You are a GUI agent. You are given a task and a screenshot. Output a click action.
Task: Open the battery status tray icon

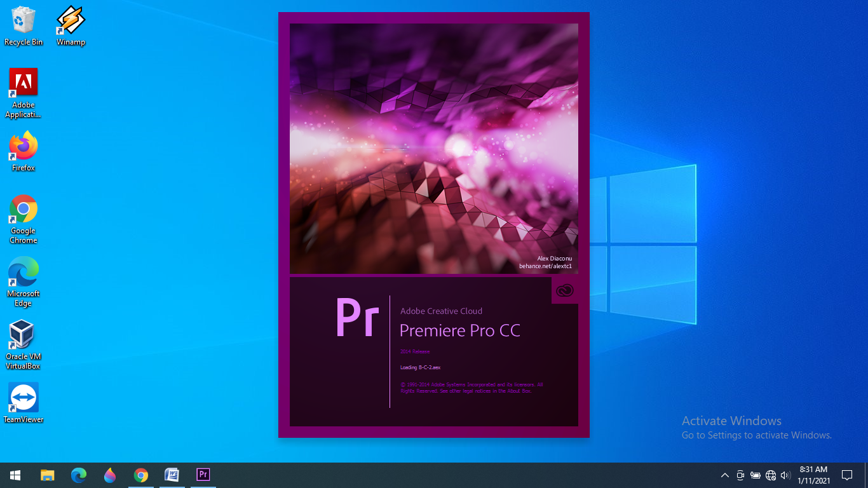[756, 475]
